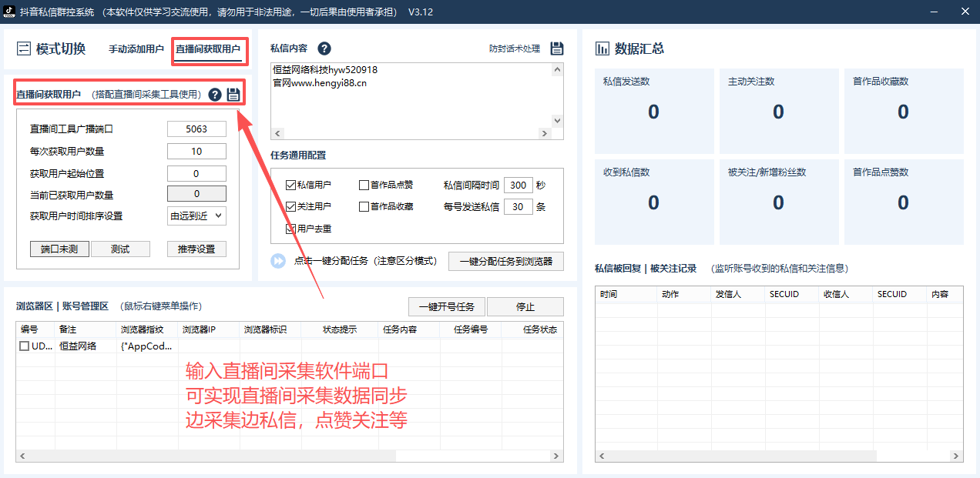Click the 一键开号任务 button
Viewport: 980px width, 478px height.
point(447,306)
